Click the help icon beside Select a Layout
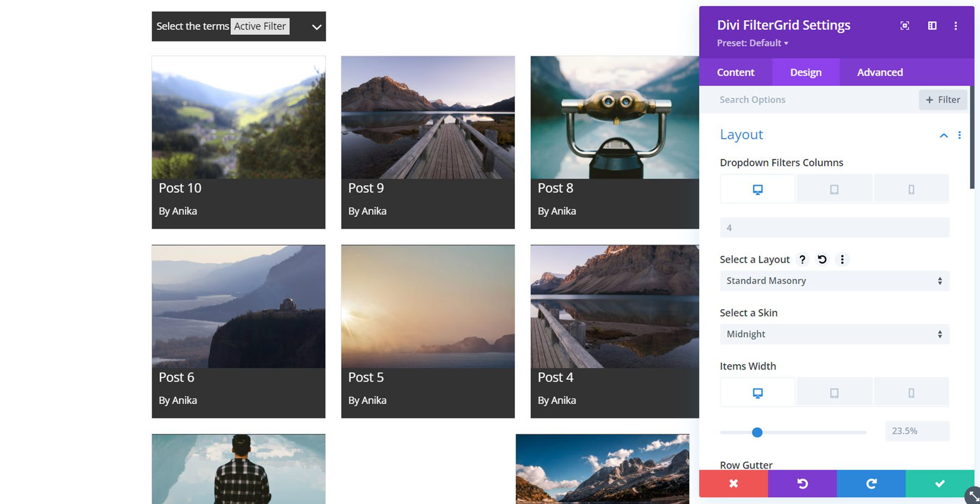Image resolution: width=980 pixels, height=504 pixels. (802, 260)
